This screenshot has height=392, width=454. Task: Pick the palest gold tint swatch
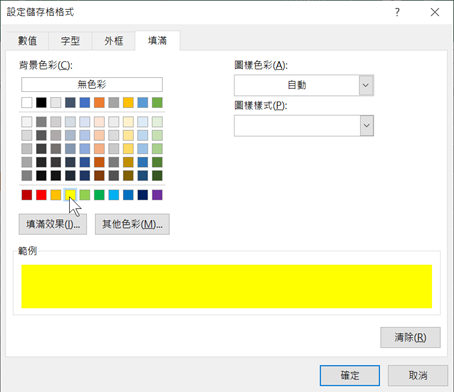128,122
